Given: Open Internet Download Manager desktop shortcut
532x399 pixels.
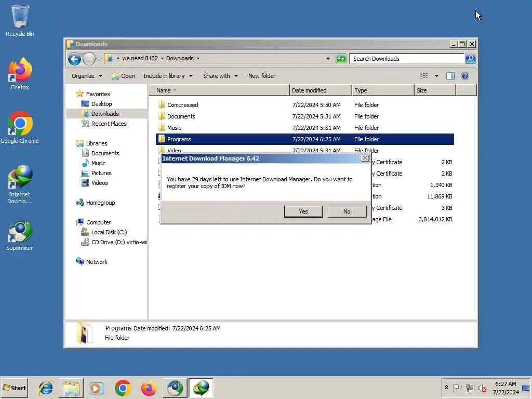Looking at the screenshot, I should pos(20,184).
